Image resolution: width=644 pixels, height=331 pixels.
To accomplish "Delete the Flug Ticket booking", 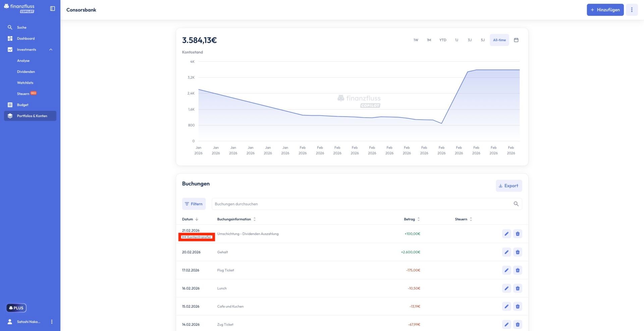I will point(517,270).
